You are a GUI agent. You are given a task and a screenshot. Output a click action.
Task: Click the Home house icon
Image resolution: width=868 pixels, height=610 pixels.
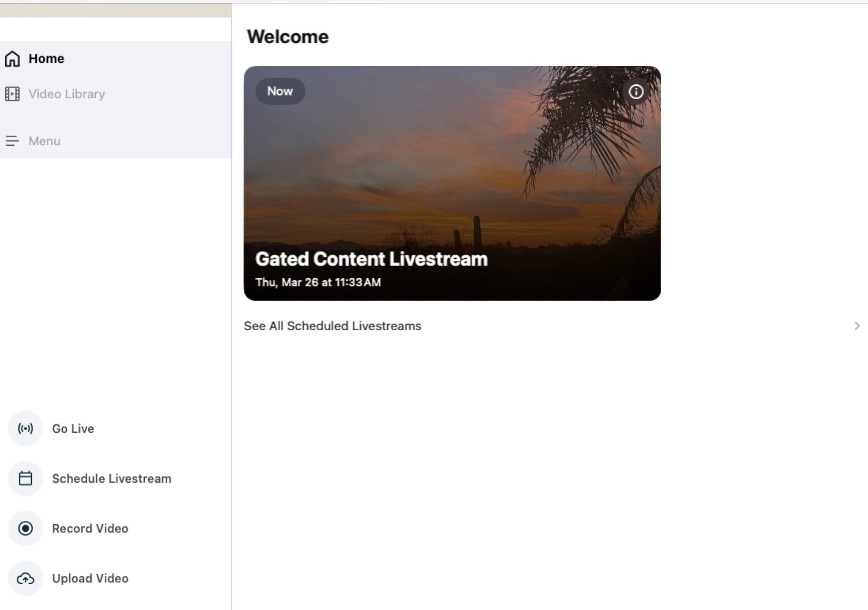[12, 59]
